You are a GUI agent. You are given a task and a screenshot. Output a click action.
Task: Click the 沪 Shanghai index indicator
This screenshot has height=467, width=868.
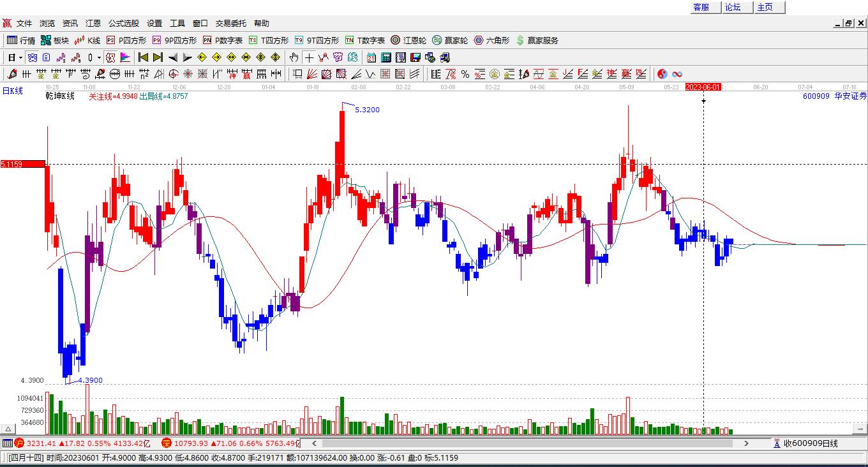tap(19, 443)
